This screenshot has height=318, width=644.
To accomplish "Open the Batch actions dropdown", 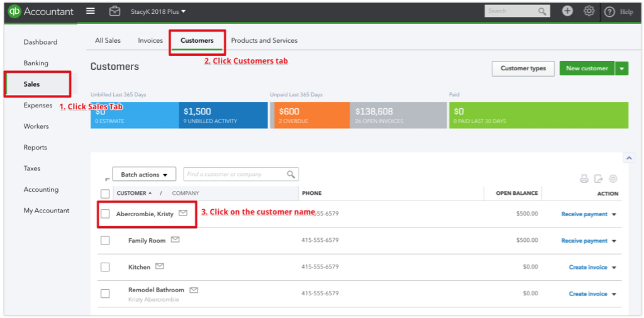I will coord(144,174).
